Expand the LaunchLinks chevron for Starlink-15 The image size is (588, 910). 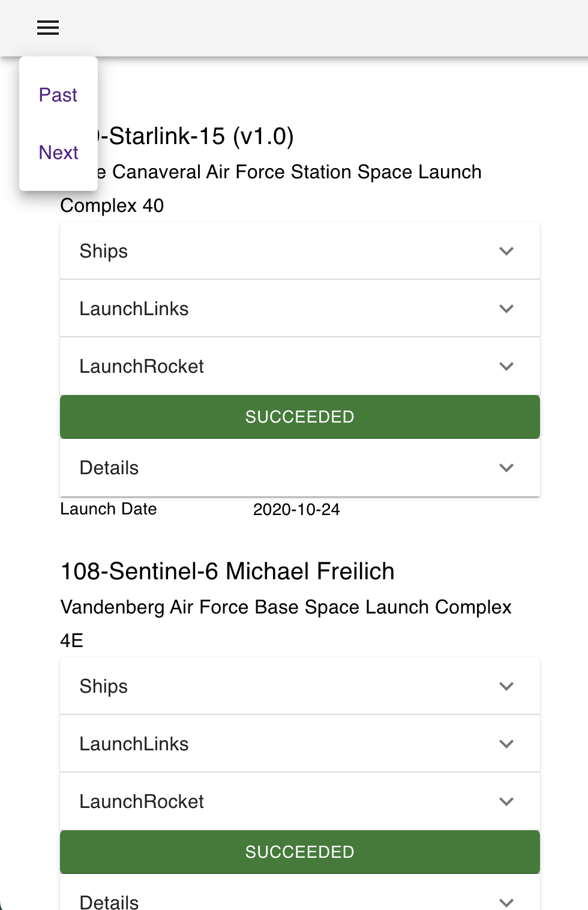point(506,308)
